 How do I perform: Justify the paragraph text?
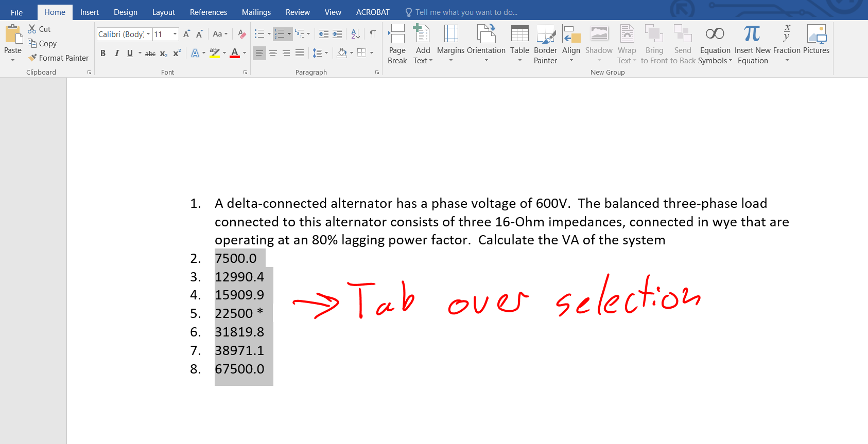300,53
